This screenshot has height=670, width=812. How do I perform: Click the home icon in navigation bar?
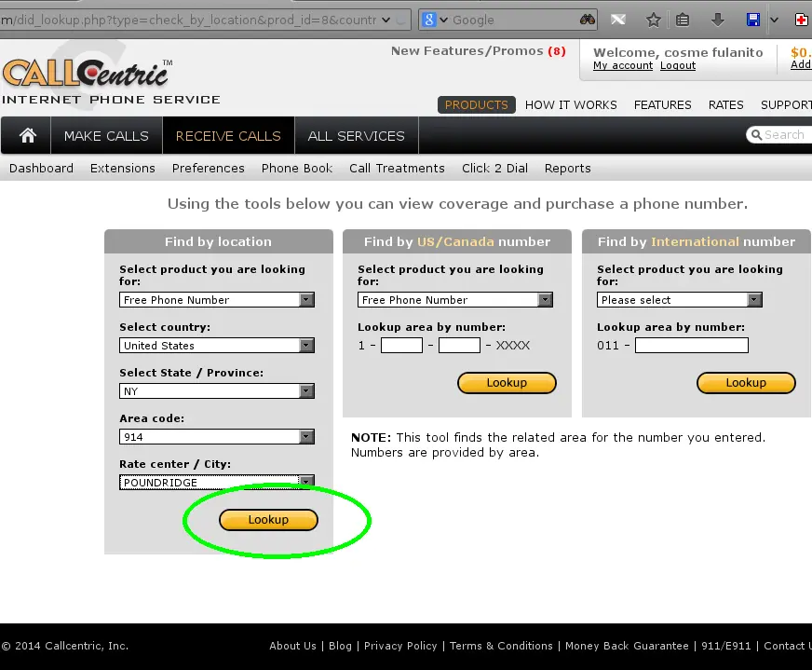click(27, 135)
